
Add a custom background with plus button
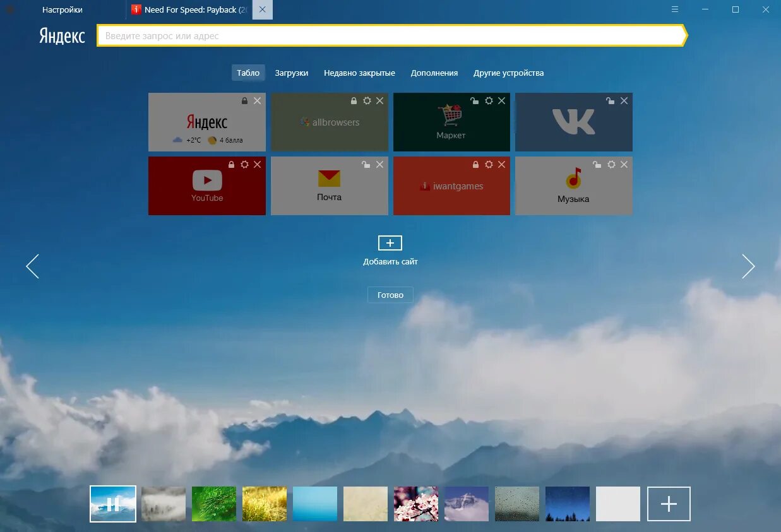[x=669, y=504]
